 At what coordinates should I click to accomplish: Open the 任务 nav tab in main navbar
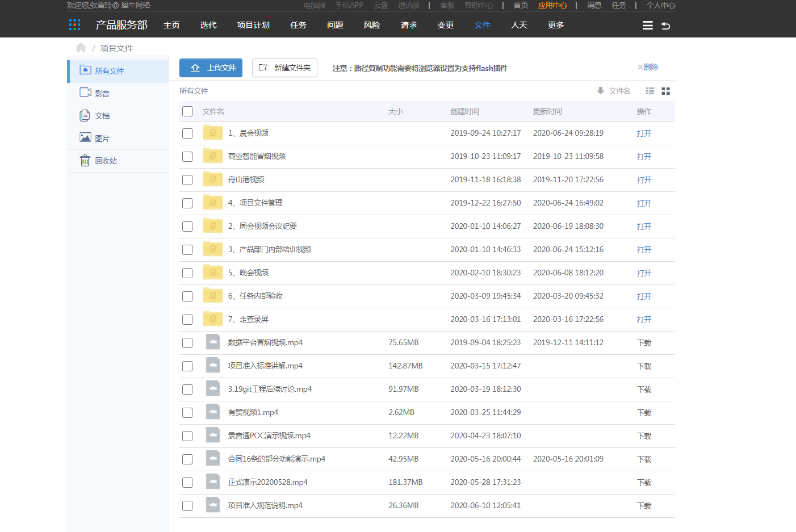click(298, 25)
